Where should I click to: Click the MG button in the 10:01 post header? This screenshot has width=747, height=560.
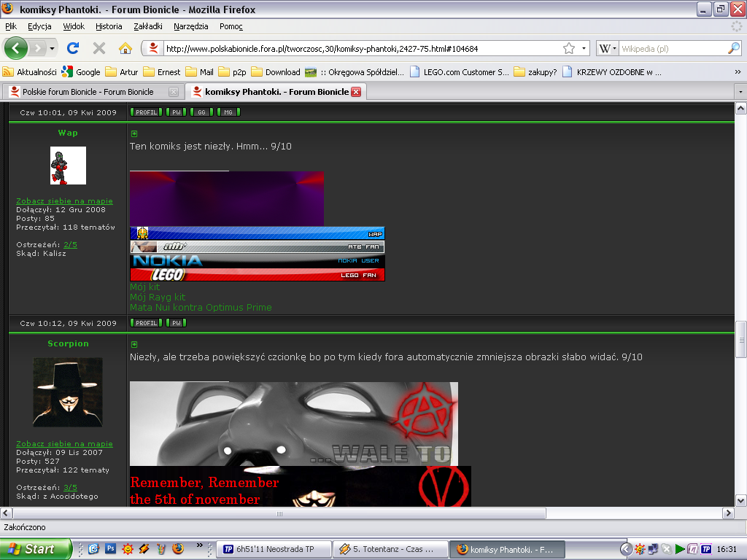pos(228,112)
